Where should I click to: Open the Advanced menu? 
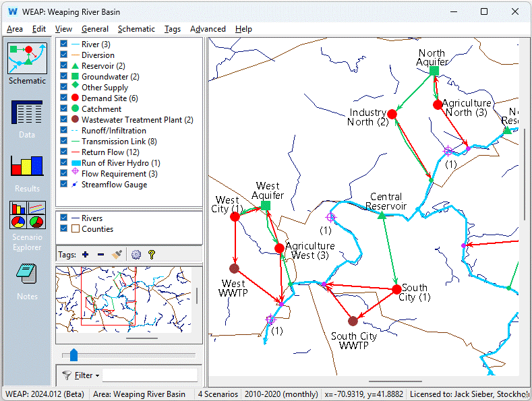pyautogui.click(x=208, y=29)
